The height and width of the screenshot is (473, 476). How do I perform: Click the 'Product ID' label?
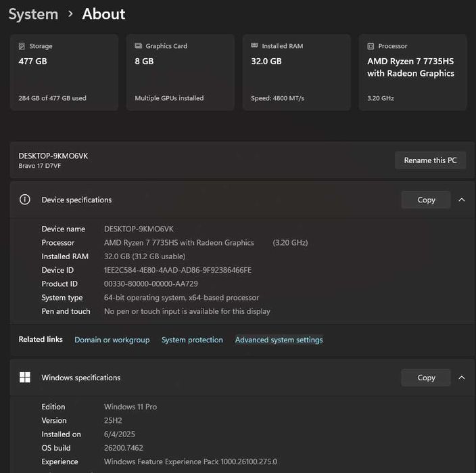[x=59, y=284]
